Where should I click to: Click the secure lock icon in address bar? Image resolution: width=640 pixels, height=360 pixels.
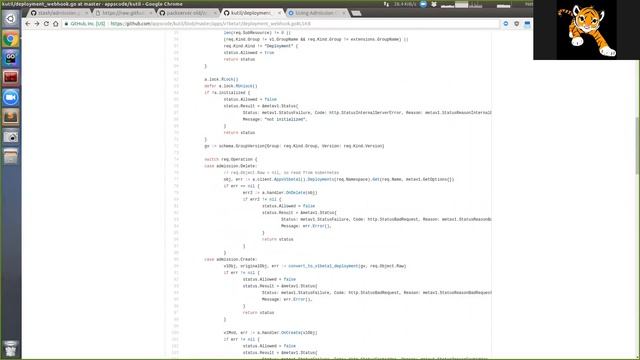pyautogui.click(x=66, y=24)
